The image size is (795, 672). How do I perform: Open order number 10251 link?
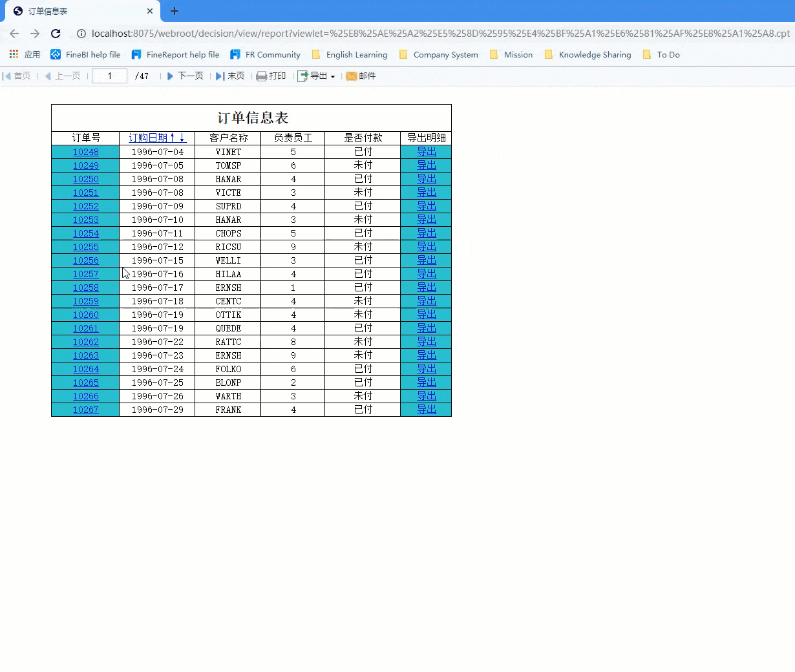(86, 193)
